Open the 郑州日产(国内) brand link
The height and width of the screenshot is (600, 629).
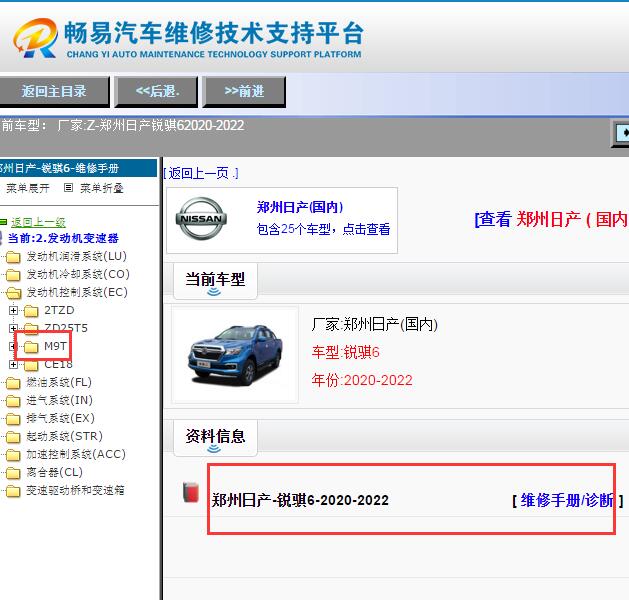coord(300,207)
